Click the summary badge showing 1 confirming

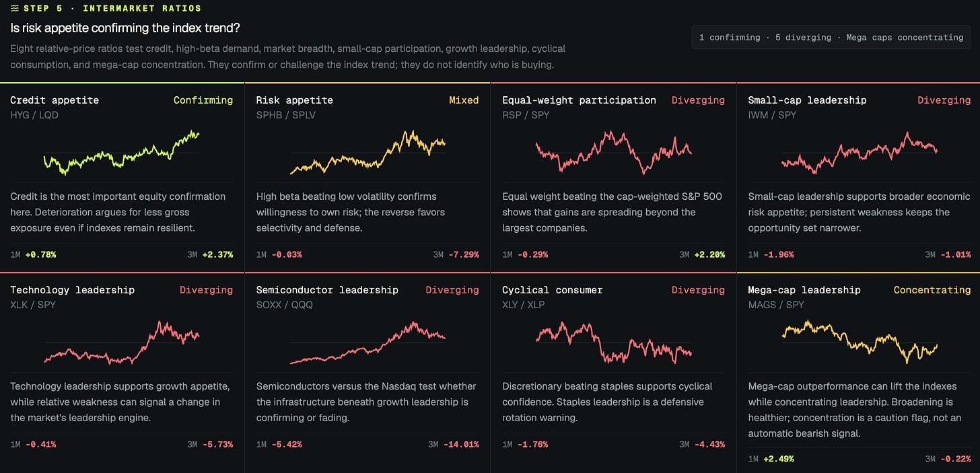click(x=832, y=37)
